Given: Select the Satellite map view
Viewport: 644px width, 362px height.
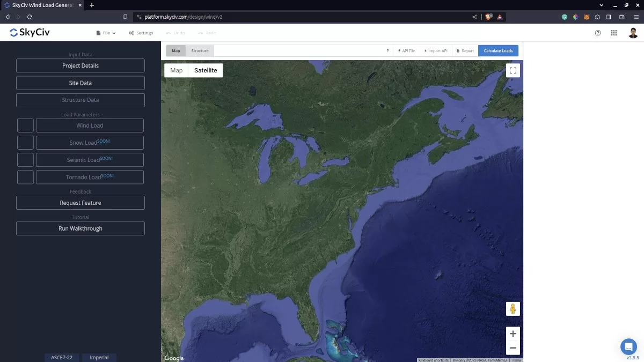Looking at the screenshot, I should 205,70.
